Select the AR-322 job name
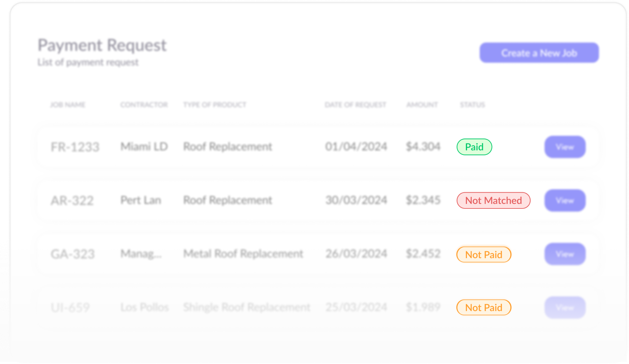The width and height of the screenshot is (629, 364). pyautogui.click(x=72, y=200)
